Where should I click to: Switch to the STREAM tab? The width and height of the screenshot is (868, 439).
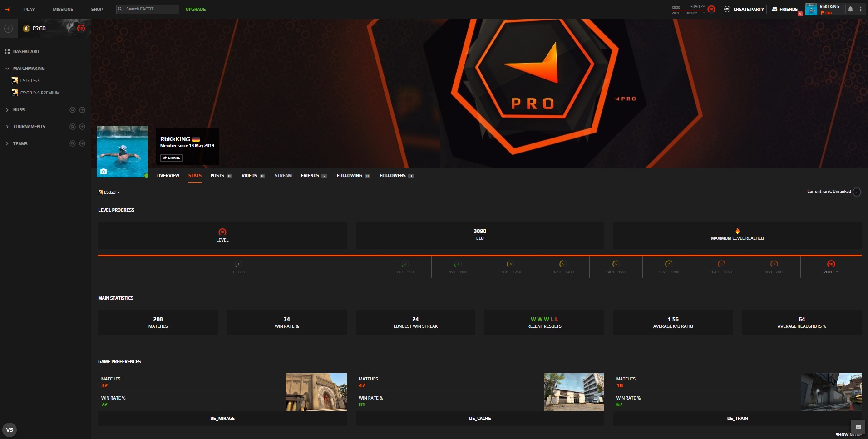(283, 175)
